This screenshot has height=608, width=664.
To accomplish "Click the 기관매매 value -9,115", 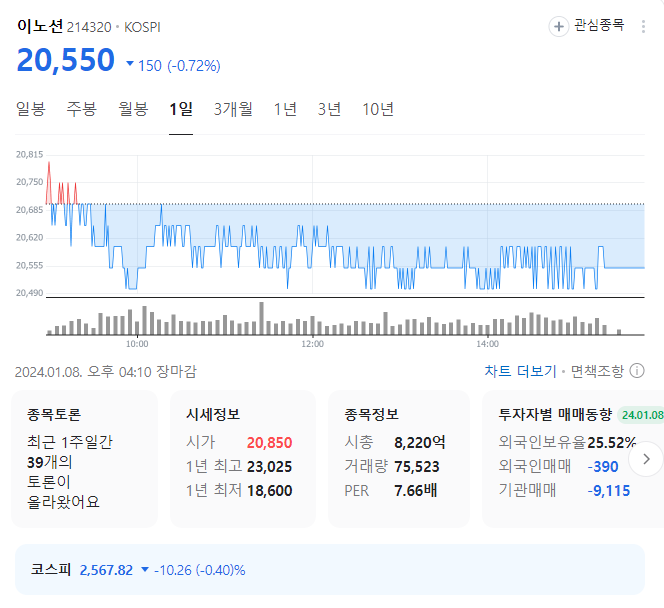I will click(x=609, y=491).
